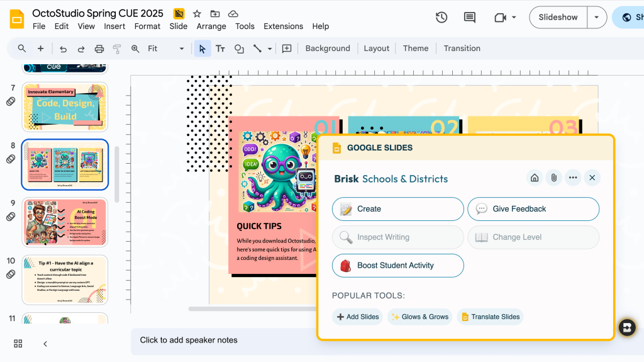
Task: Collapse the filmstrip panel chevron
Action: (45, 343)
